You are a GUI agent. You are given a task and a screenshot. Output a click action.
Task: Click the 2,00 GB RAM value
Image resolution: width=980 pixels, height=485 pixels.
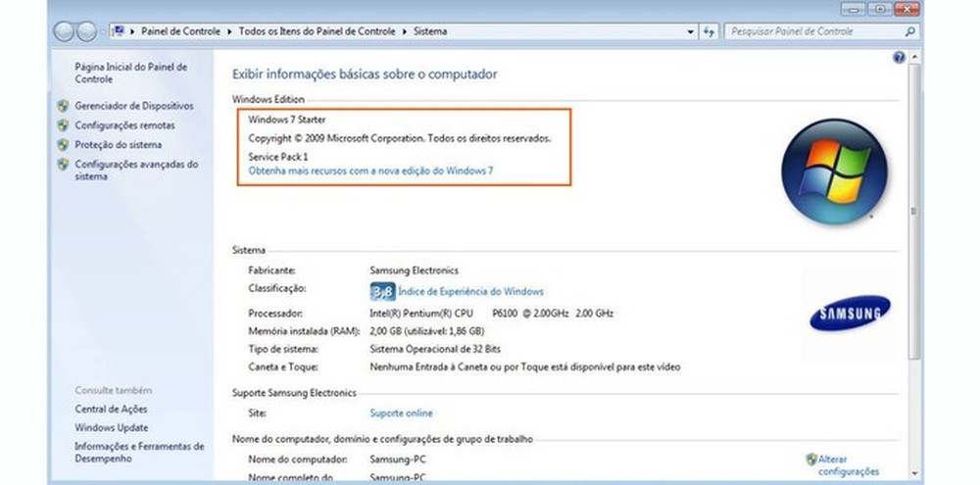427,331
